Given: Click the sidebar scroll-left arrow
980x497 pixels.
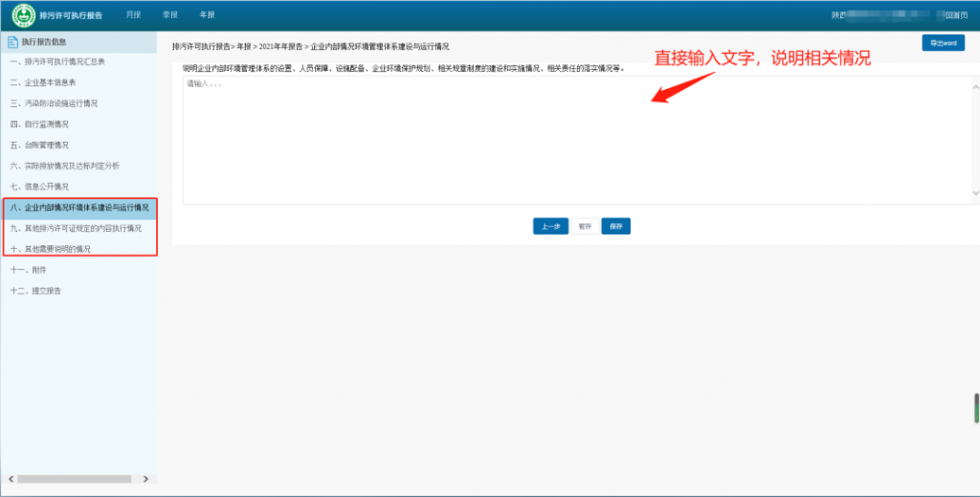Looking at the screenshot, I should (10, 478).
